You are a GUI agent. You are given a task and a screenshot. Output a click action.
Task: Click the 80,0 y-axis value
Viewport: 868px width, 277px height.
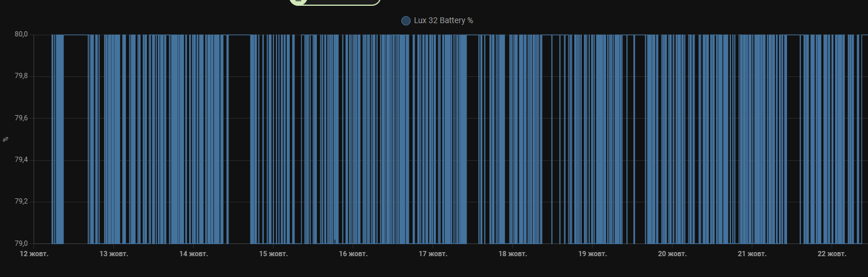coord(21,35)
